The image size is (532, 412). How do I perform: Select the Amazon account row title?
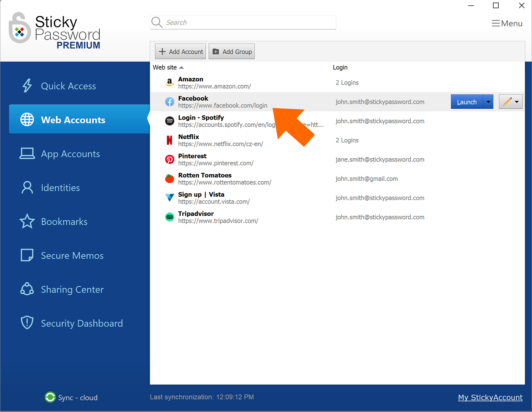pos(191,79)
